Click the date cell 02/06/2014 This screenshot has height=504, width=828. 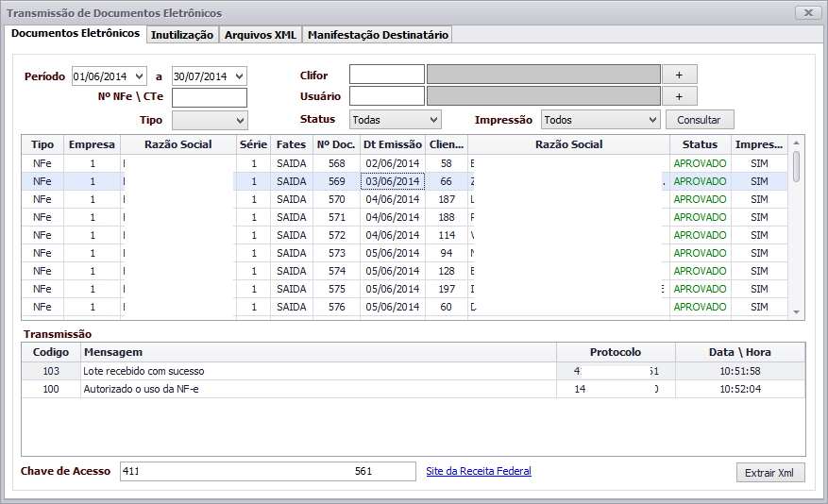pos(393,163)
